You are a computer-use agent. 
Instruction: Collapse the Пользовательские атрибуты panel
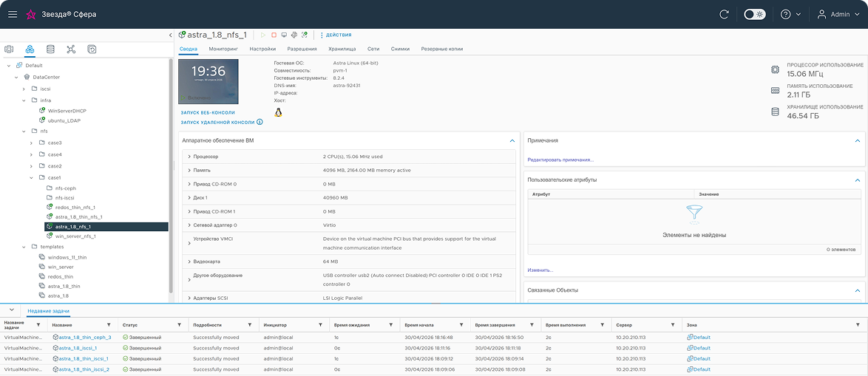point(858,180)
